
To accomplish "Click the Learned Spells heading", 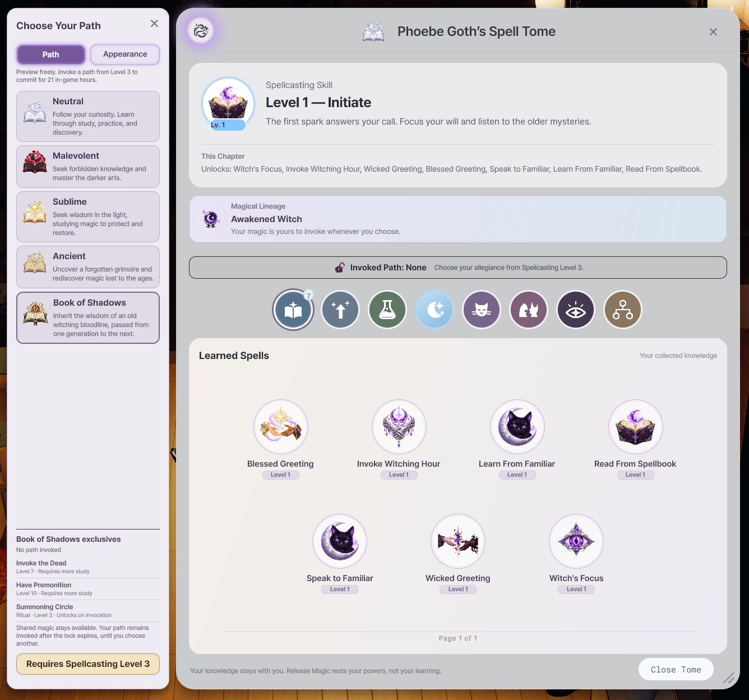I will pyautogui.click(x=234, y=356).
